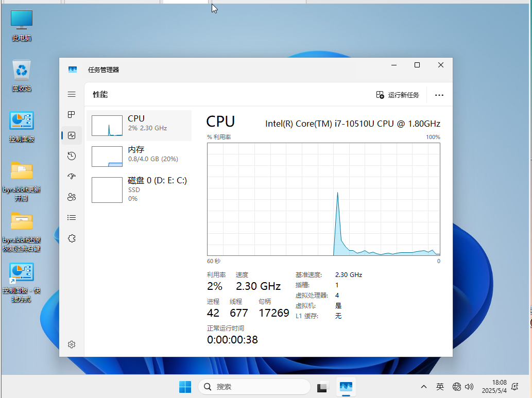
Task: Click the thread count 677
Action: click(x=239, y=313)
